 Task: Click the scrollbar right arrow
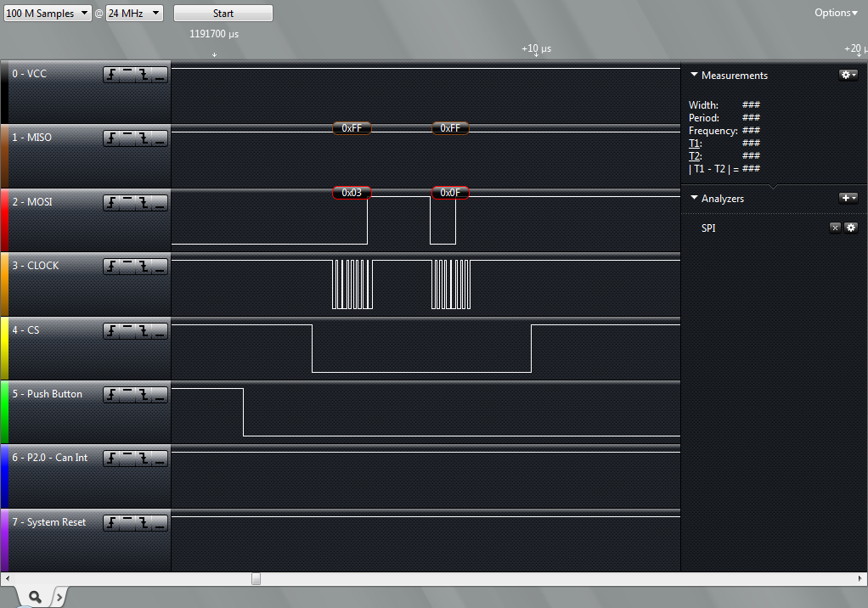point(860,578)
